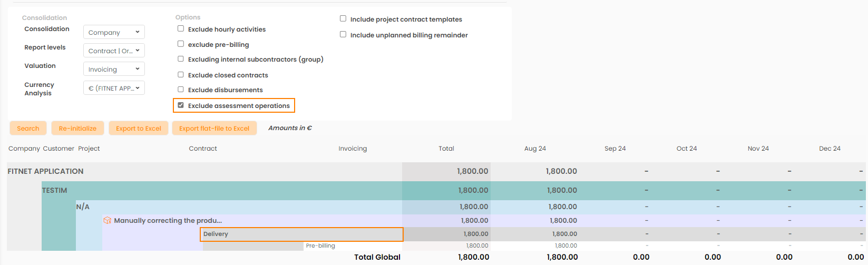Click Export to Excel button
Screen dimensions: 868x265
(139, 128)
